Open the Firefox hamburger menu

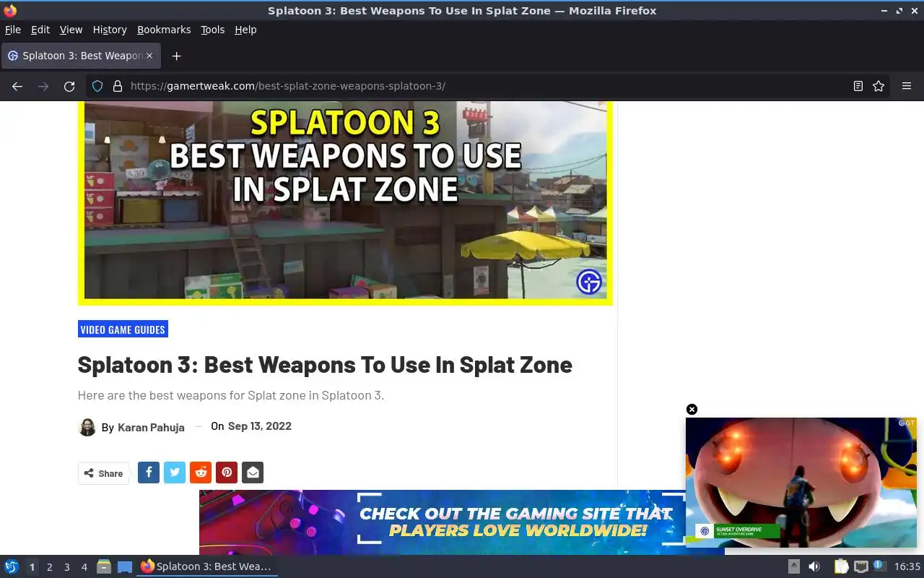(907, 86)
